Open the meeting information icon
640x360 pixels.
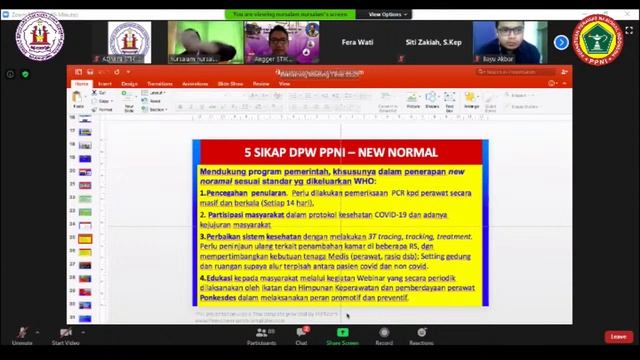tap(10, 74)
